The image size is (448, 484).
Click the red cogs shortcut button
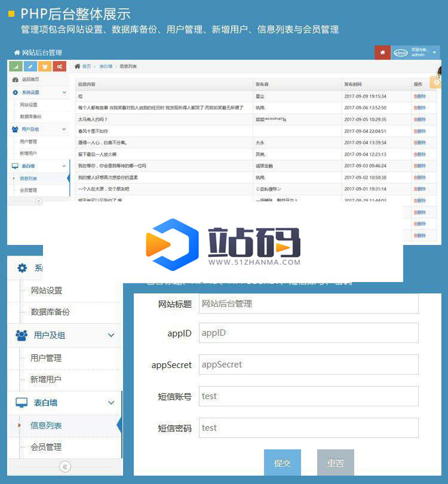pos(59,66)
